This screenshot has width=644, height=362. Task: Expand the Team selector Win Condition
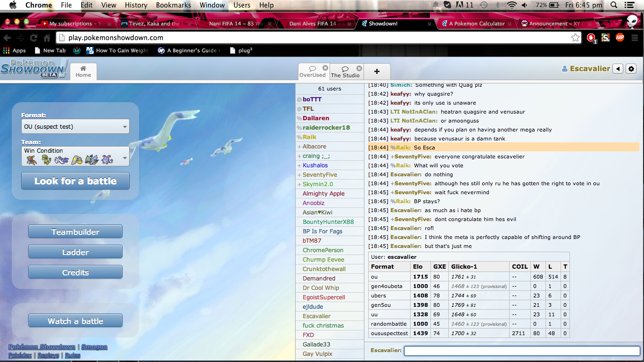coord(75,156)
